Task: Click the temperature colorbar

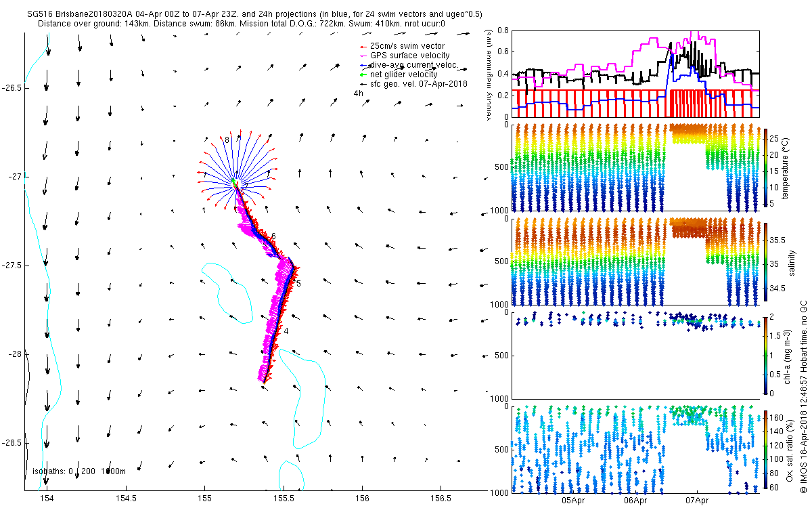Action: 765,167
